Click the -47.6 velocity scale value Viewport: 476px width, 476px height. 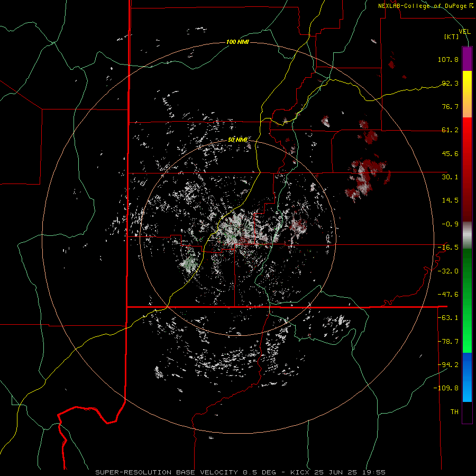click(448, 295)
